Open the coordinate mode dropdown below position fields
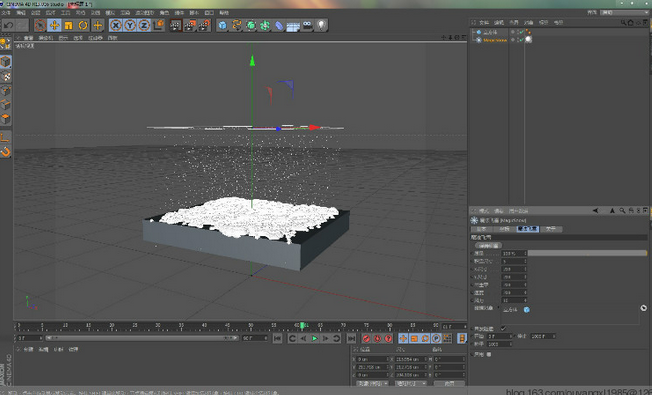Image resolution: width=652 pixels, height=395 pixels. (x=372, y=383)
